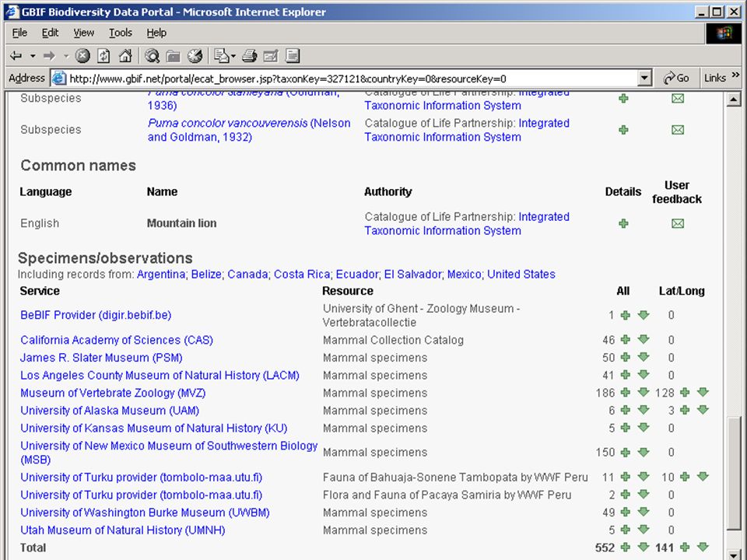Download Total All records arrow
This screenshot has width=747, height=560.
tap(644, 547)
